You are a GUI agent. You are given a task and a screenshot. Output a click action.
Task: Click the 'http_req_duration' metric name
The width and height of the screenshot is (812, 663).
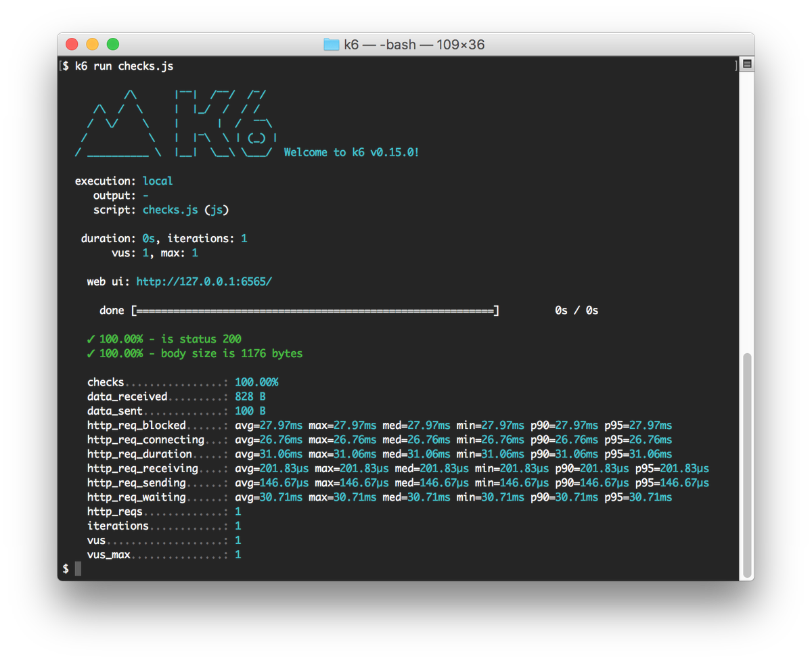tap(139, 454)
